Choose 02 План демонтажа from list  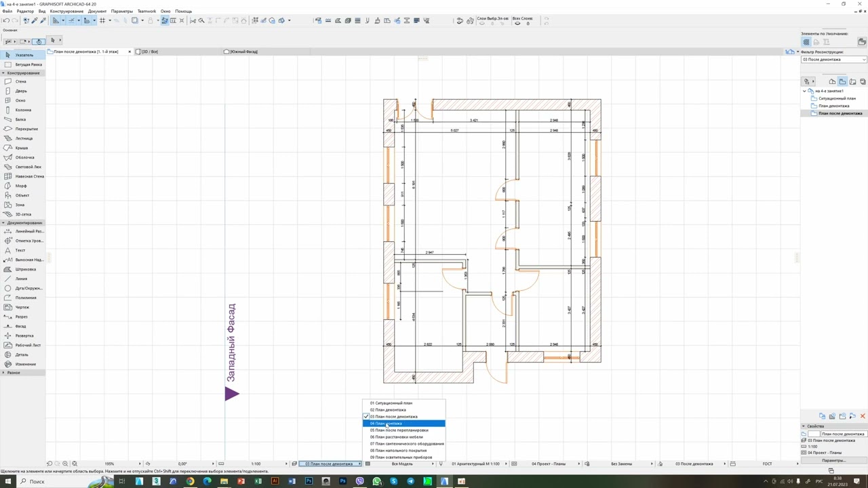pyautogui.click(x=403, y=410)
